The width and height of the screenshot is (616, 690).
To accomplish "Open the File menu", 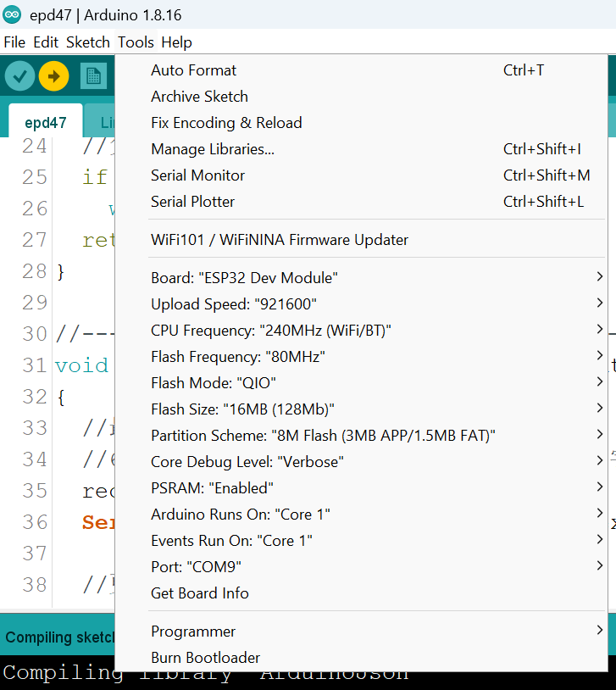I will pos(14,42).
